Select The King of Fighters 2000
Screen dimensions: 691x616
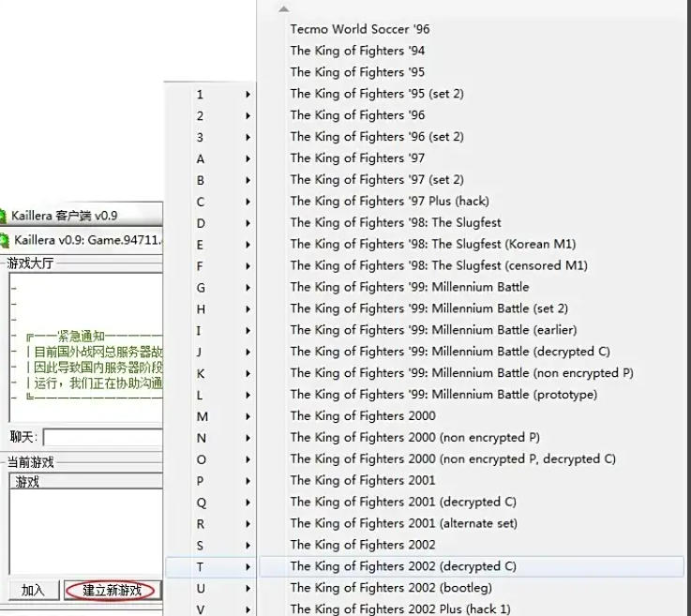[x=472, y=416]
